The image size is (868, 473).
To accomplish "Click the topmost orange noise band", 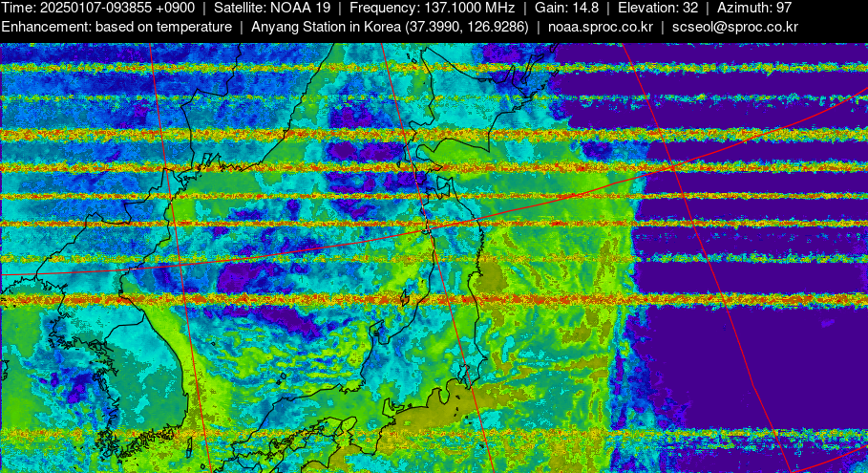I will (x=286, y=66).
